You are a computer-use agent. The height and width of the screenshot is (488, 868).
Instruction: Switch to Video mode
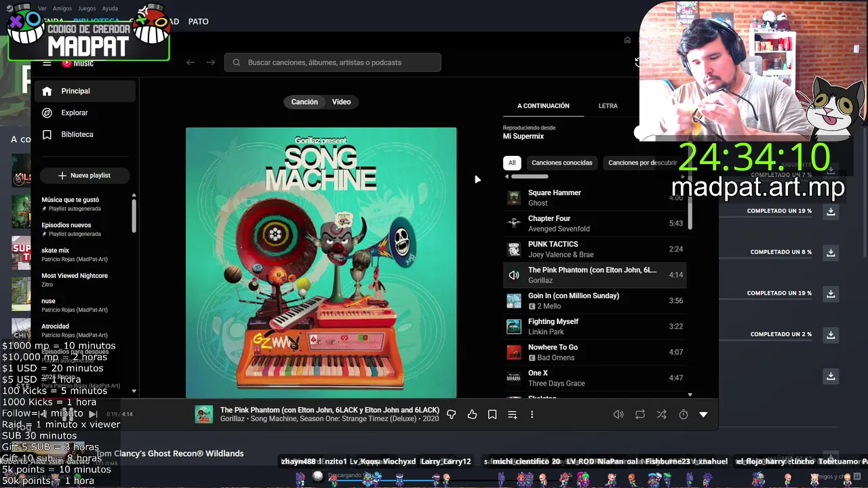(x=341, y=102)
